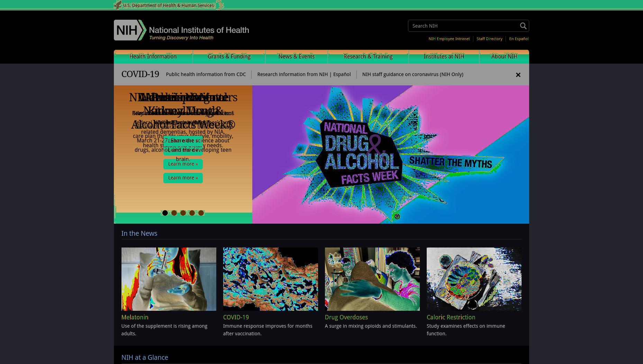The height and width of the screenshot is (364, 643).
Task: Open the Grants & Funding menu
Action: pos(229,57)
